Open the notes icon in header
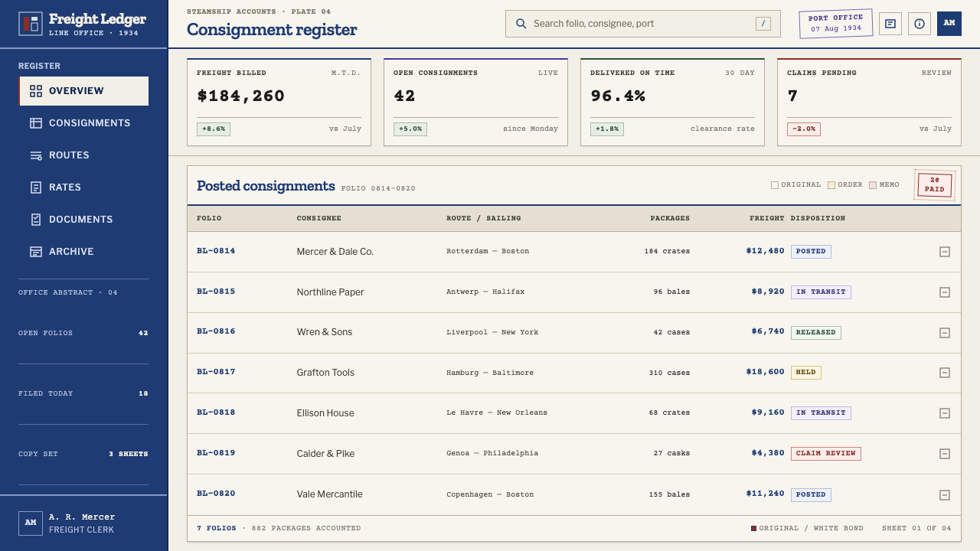Viewport: 980px width, 551px height. pyautogui.click(x=890, y=24)
